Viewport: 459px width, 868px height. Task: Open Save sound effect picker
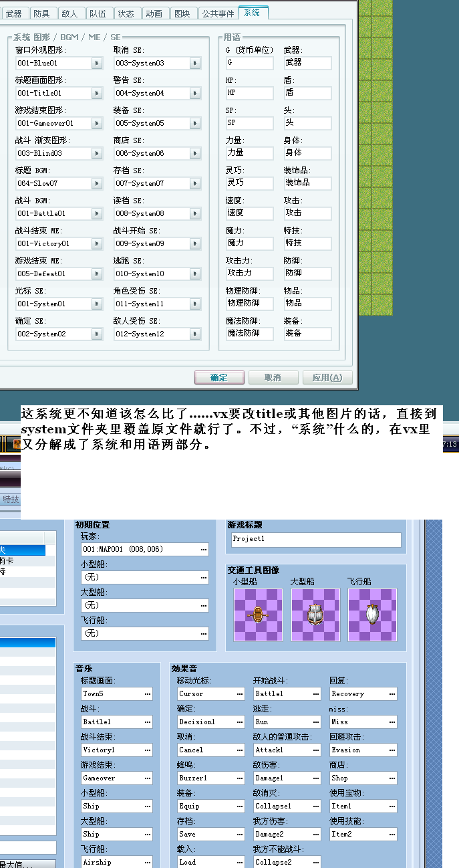240,835
